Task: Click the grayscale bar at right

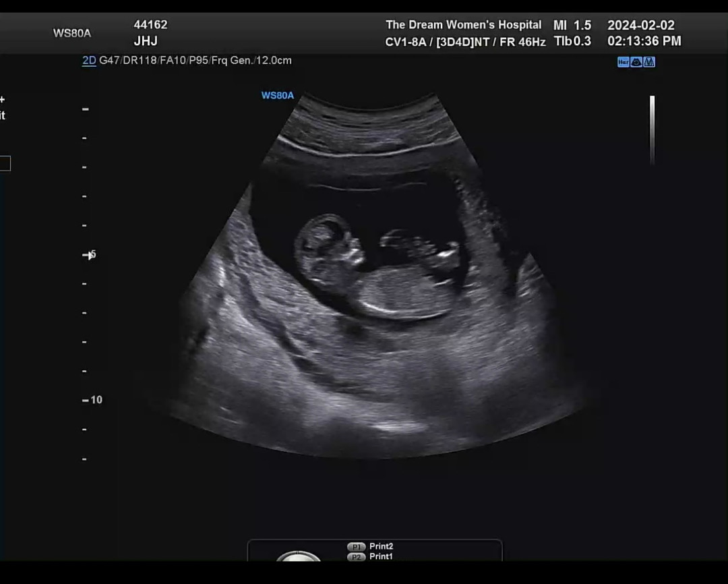Action: pos(652,129)
